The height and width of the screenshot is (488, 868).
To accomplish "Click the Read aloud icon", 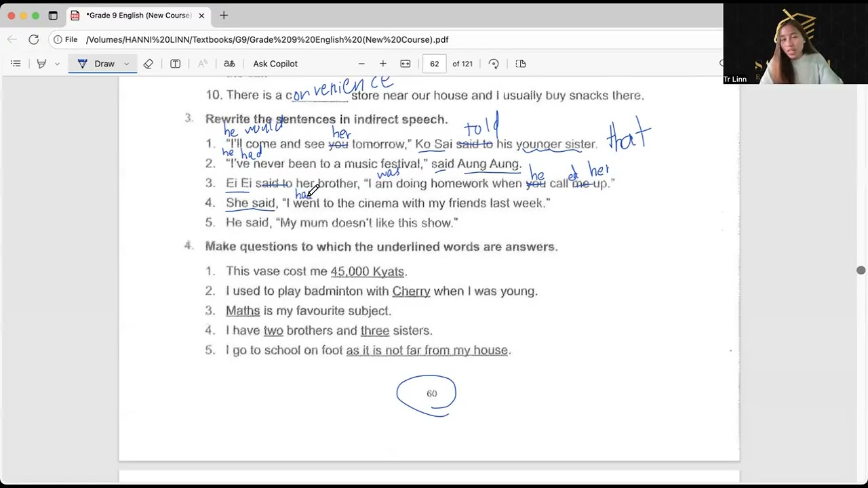I will click(202, 64).
